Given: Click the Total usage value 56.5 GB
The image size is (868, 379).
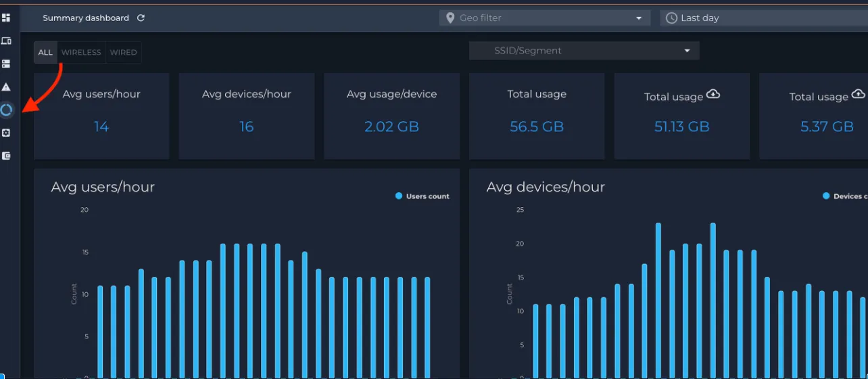Looking at the screenshot, I should coord(537,127).
